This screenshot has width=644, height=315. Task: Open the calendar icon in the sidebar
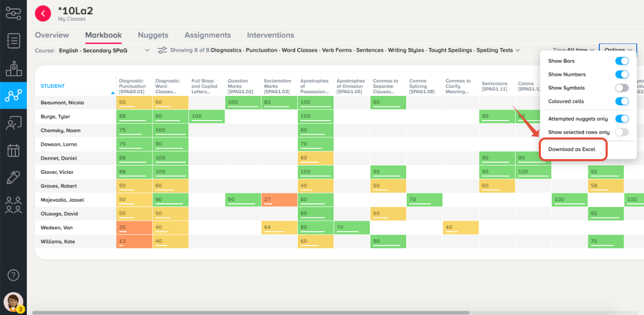coord(13,150)
